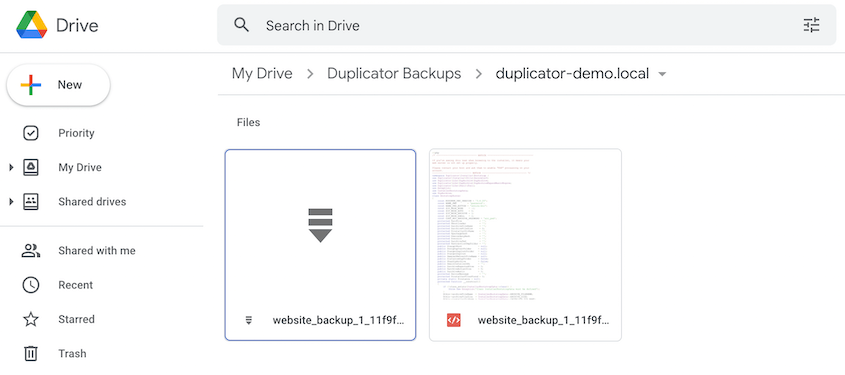Click the Drive wordmark text

point(77,25)
